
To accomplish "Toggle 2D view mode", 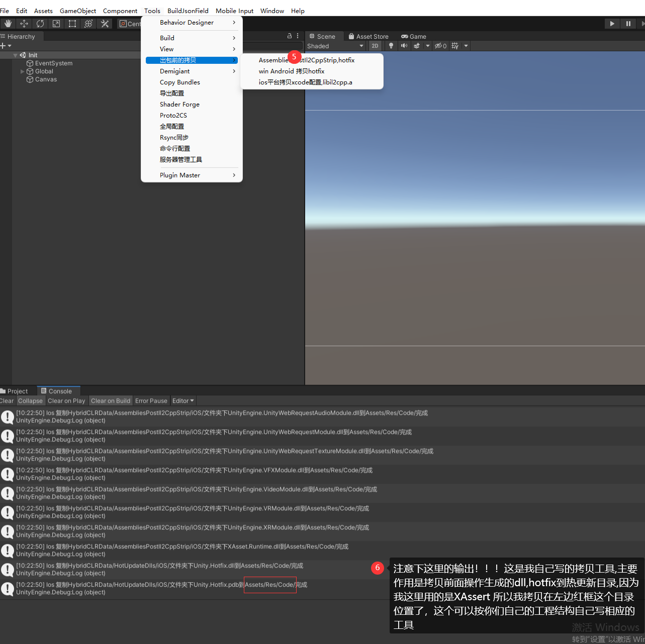I will 375,46.
